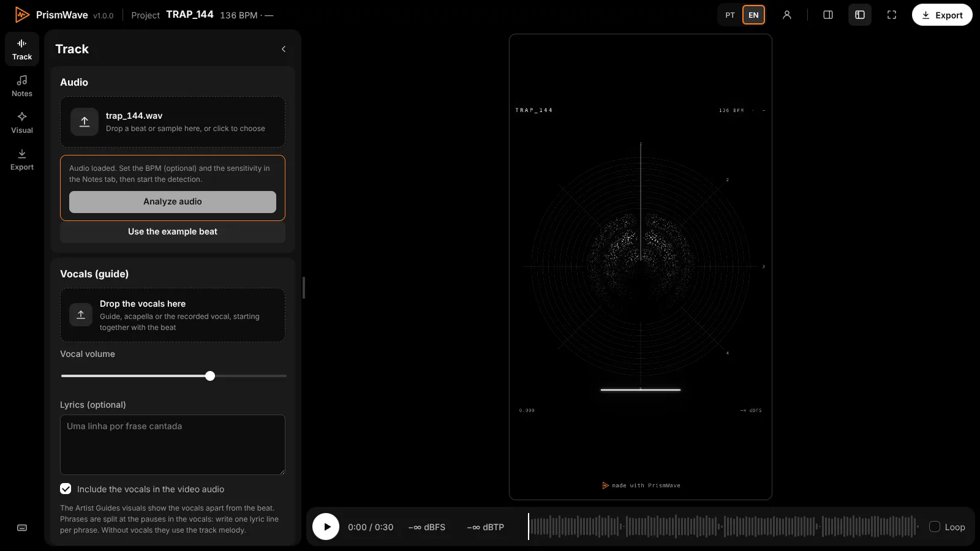Open the Notes sidebar tab
The image size is (980, 551).
tap(22, 86)
